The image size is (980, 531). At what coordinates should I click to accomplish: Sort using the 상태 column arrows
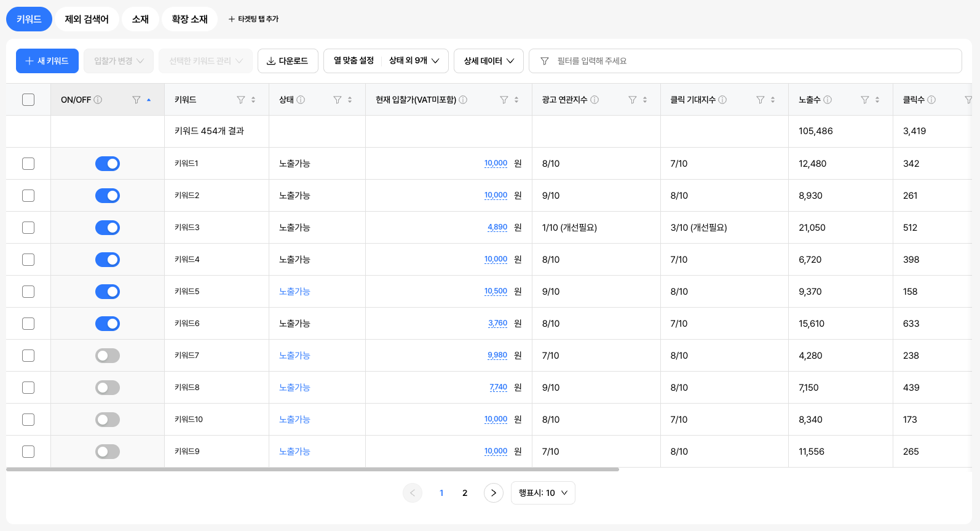350,100
